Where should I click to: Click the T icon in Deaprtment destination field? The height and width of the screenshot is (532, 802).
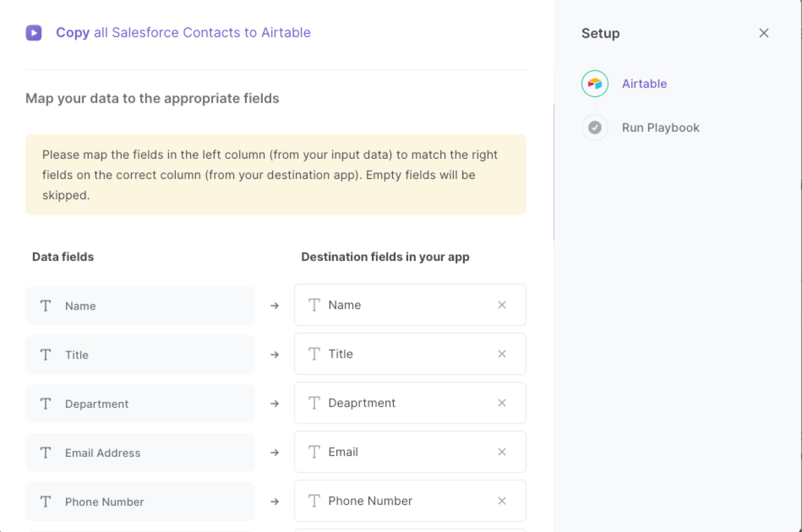click(x=314, y=403)
